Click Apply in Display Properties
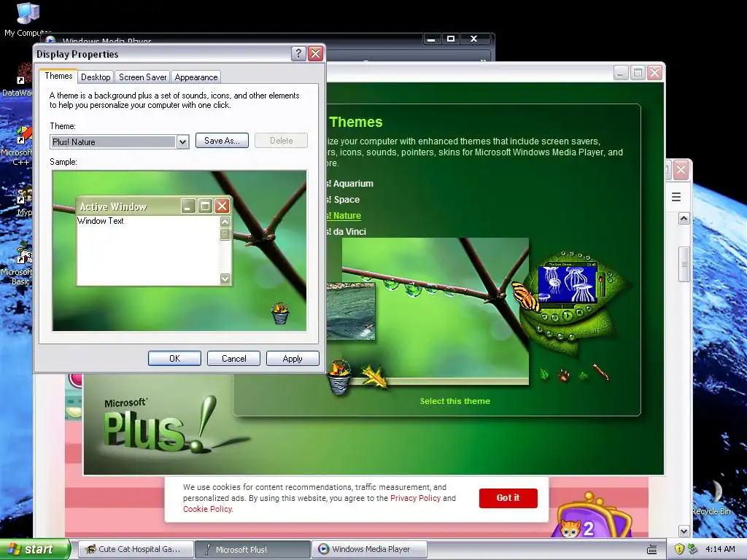Viewport: 747px width, 560px height. 293,359
